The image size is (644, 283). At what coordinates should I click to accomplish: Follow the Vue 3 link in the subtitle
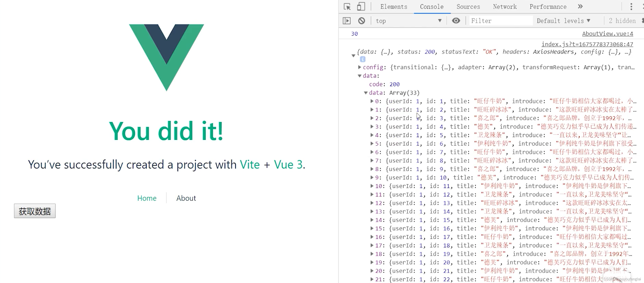[288, 165]
